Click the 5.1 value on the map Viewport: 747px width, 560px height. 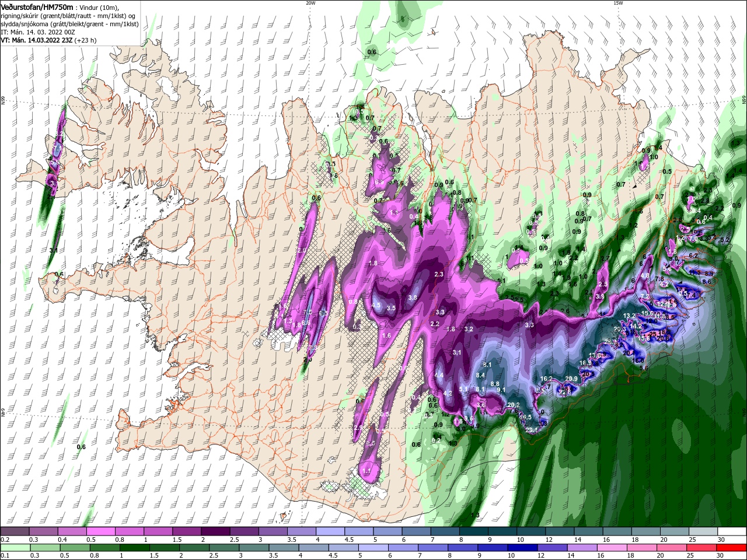(x=464, y=389)
